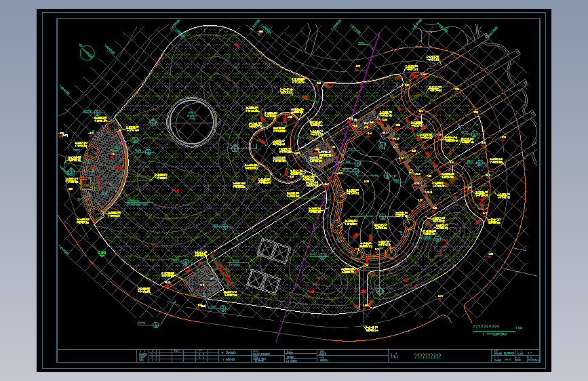The image size is (588, 381).
Task: Select the large circular pool outline
Action: 192,121
